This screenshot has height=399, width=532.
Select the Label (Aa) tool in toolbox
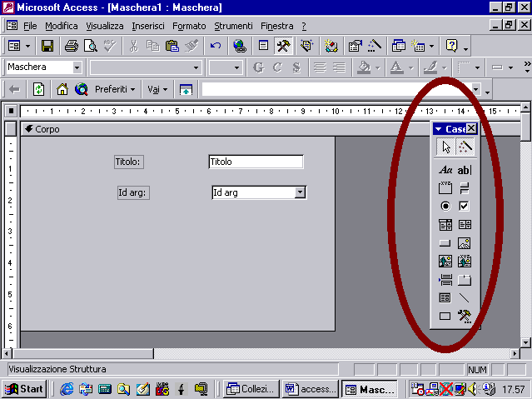tap(445, 169)
